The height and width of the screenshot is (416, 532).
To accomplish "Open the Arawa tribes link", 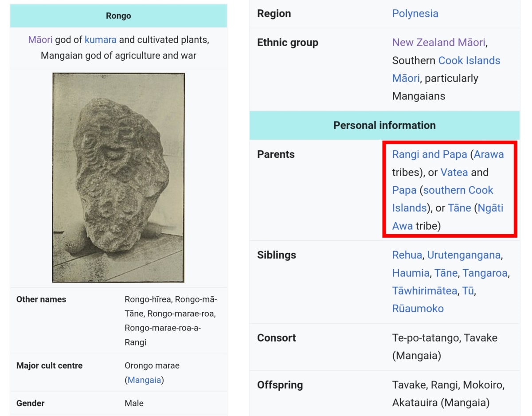I will tap(489, 154).
